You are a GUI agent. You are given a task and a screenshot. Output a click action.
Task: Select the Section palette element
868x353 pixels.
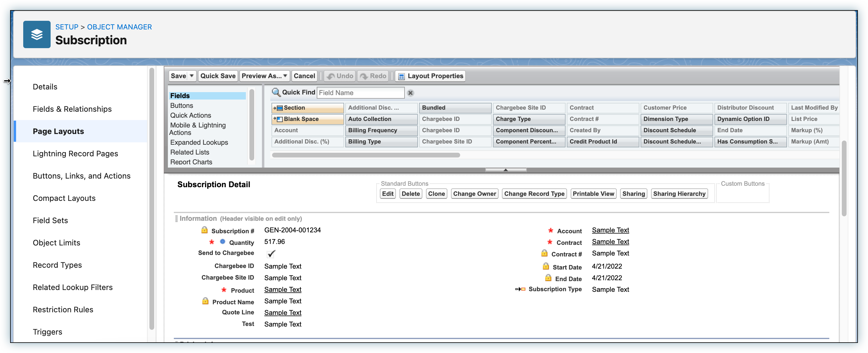(x=307, y=108)
